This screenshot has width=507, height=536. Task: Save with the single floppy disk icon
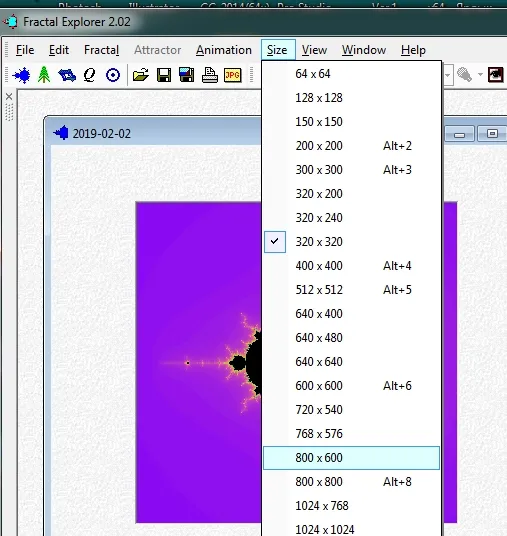pyautogui.click(x=164, y=75)
